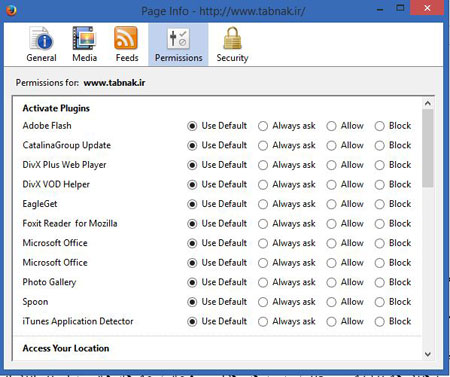Click the scroll up arrow of permissions list

tap(428, 103)
